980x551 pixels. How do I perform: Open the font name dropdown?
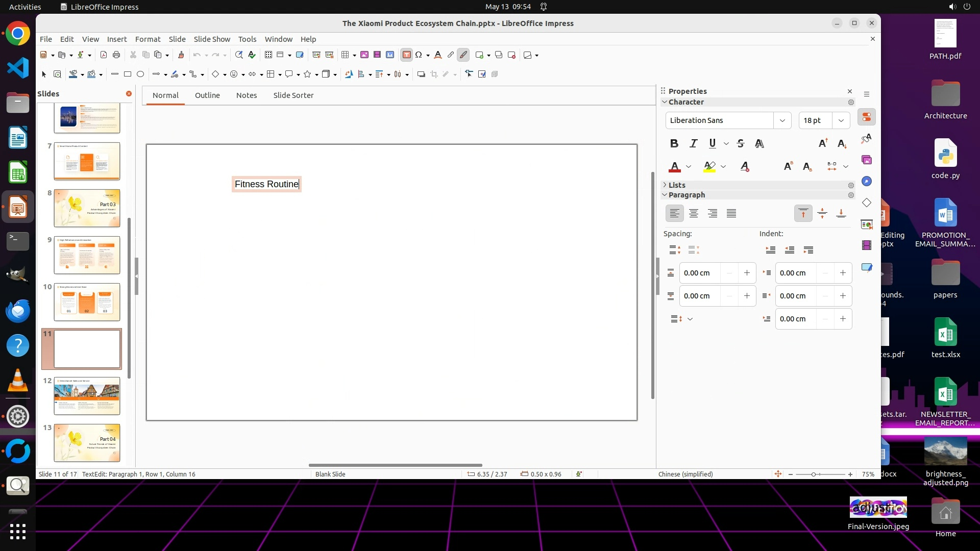[782, 120]
